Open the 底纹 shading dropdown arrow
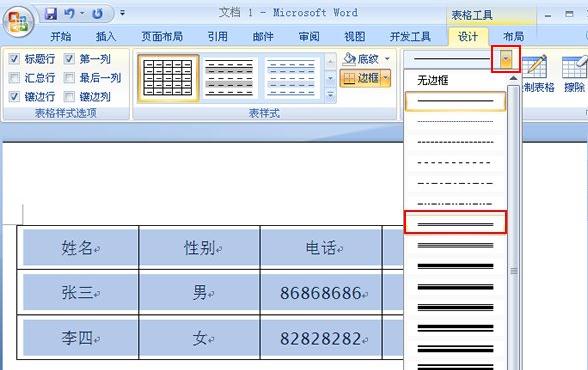 pos(387,58)
